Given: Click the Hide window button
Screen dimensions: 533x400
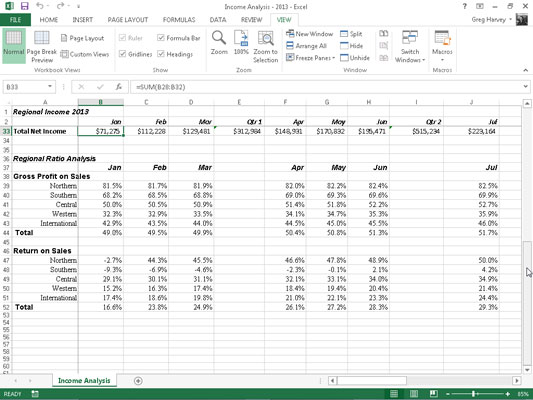Looking at the screenshot, I should (x=352, y=46).
